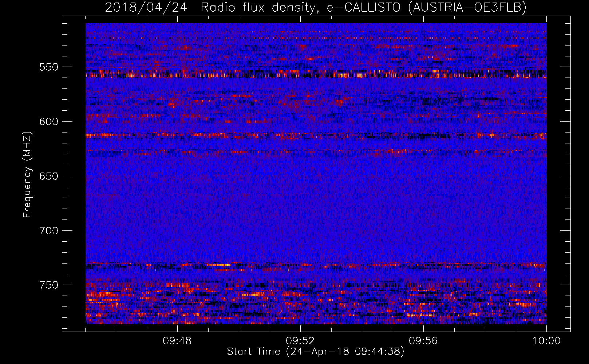589x364 pixels.
Task: Click the 700 frequency axis label
Action: coord(49,231)
